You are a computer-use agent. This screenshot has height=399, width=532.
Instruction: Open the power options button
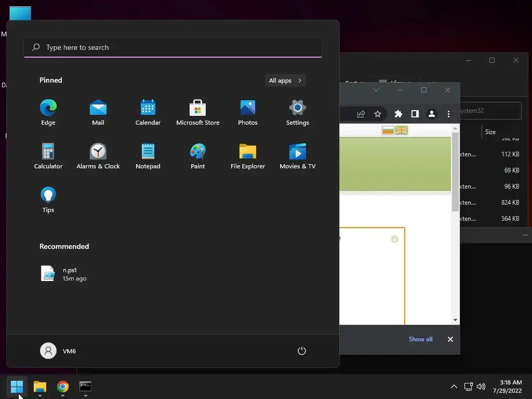(302, 351)
